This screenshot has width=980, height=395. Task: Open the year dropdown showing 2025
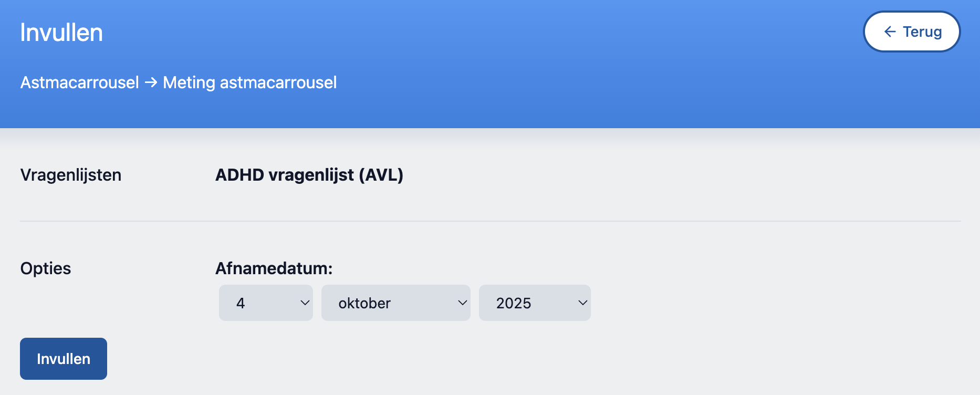pos(534,303)
